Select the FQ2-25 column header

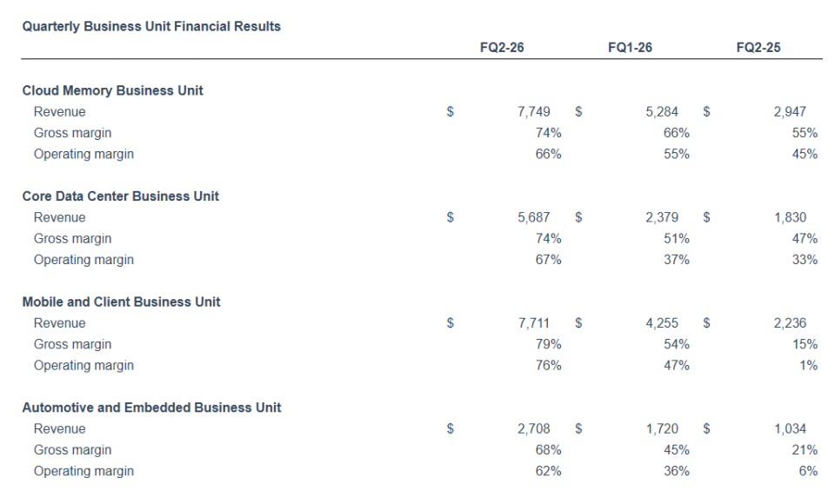point(758,48)
